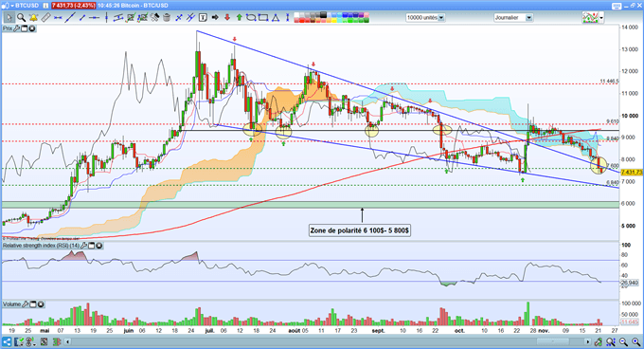Select the text annotation T tool
This screenshot has height=349, width=644.
(203, 18)
